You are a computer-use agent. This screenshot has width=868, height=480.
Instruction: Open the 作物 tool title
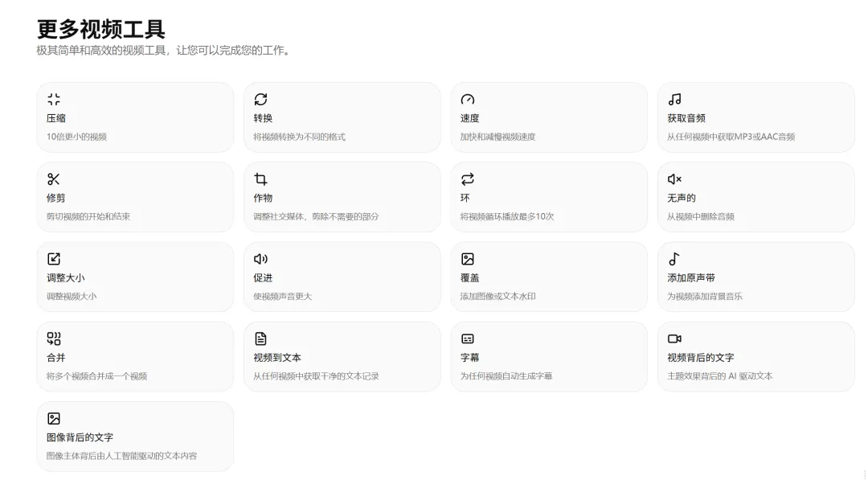point(263,198)
